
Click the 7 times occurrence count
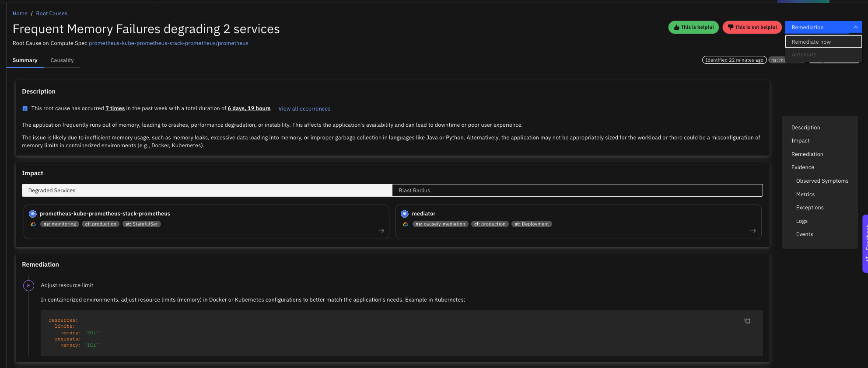click(115, 108)
